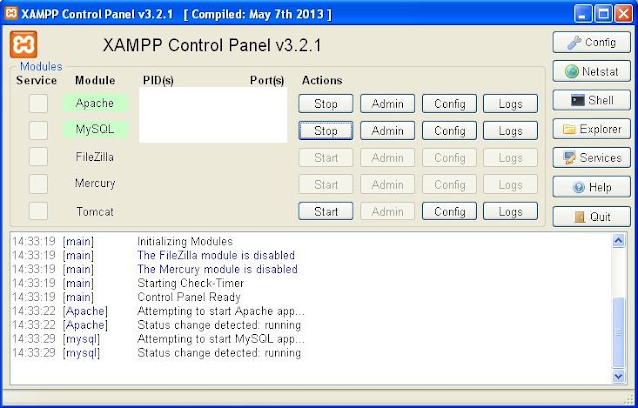Minimize the XAMPP Control Panel window

coord(583,14)
